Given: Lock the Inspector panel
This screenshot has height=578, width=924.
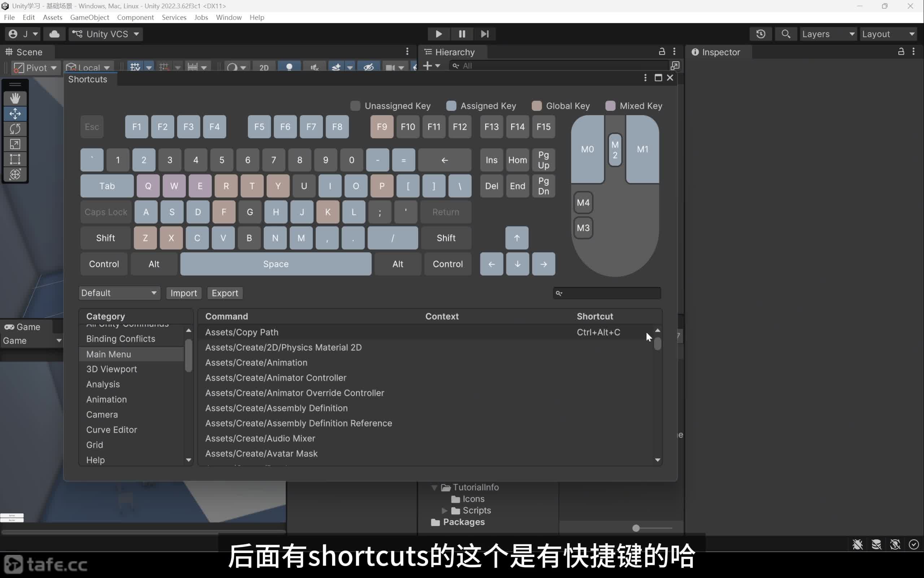Looking at the screenshot, I should point(901,52).
